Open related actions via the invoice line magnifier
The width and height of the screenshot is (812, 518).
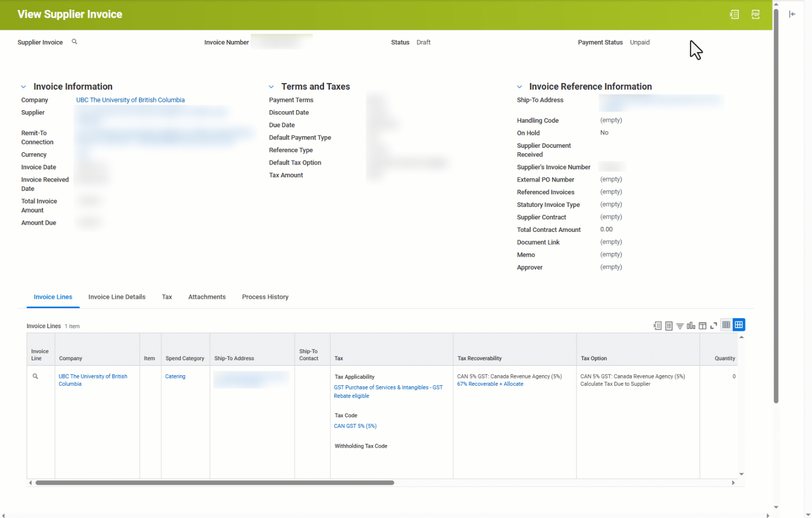(35, 376)
